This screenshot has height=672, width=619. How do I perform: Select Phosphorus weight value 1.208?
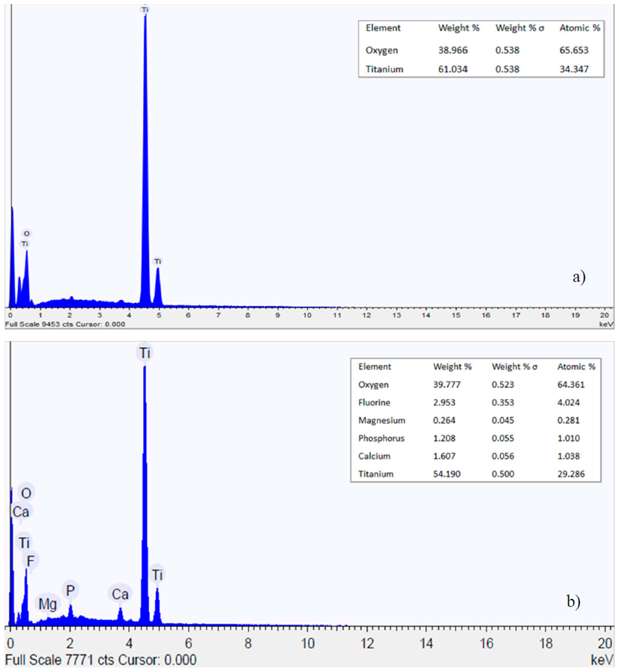[x=444, y=438]
